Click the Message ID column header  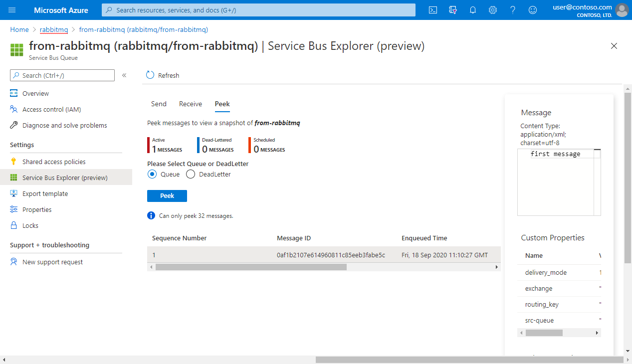coord(294,238)
